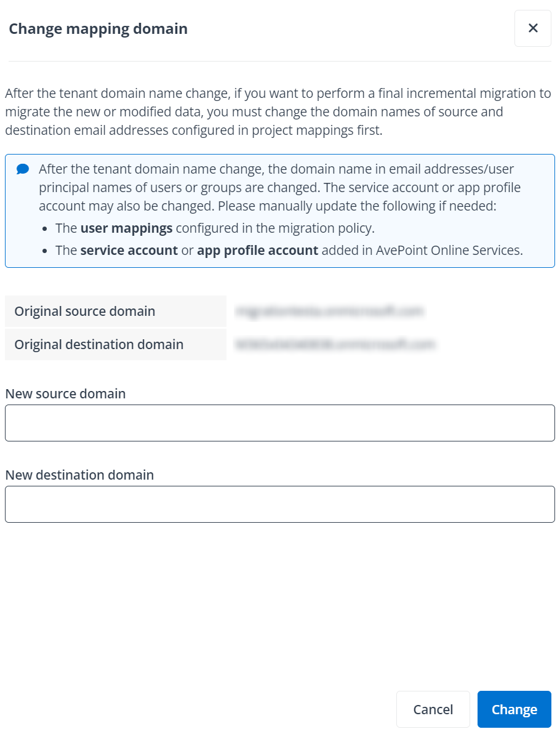Click the New destination domain label
The image size is (560, 737).
click(79, 475)
